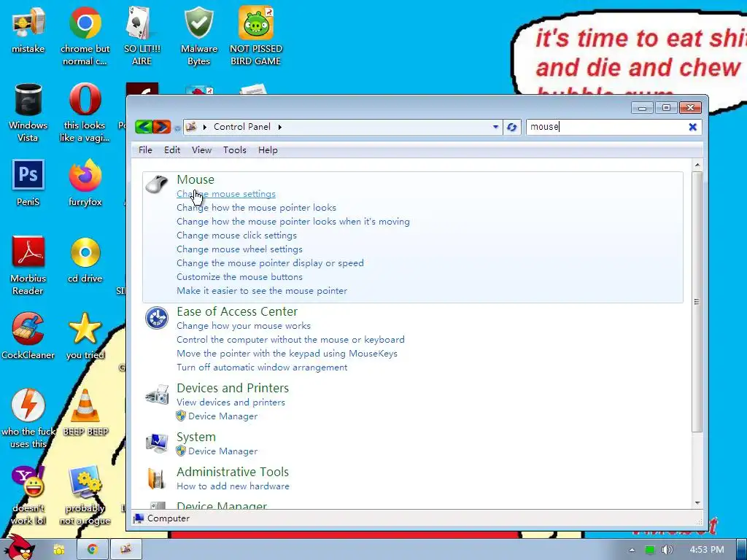The image size is (747, 560).
Task: Click 'Move the pointer with the keypad using MouseKeys'
Action: 287,354
